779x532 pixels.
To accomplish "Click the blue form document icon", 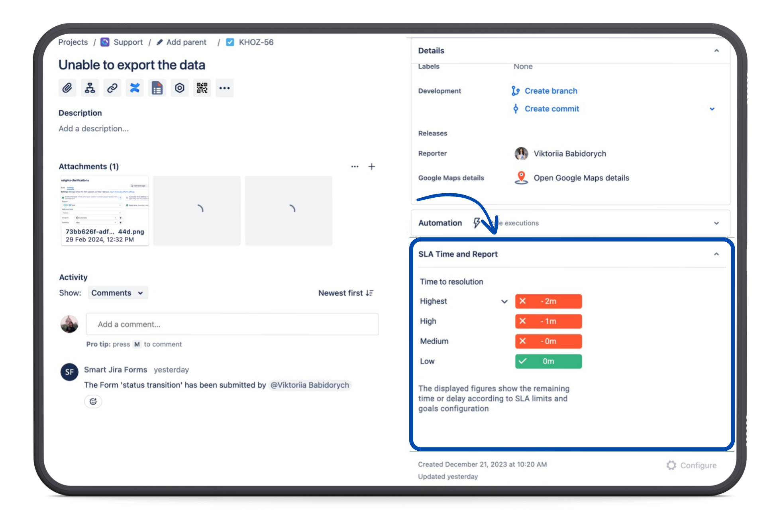I will [157, 88].
